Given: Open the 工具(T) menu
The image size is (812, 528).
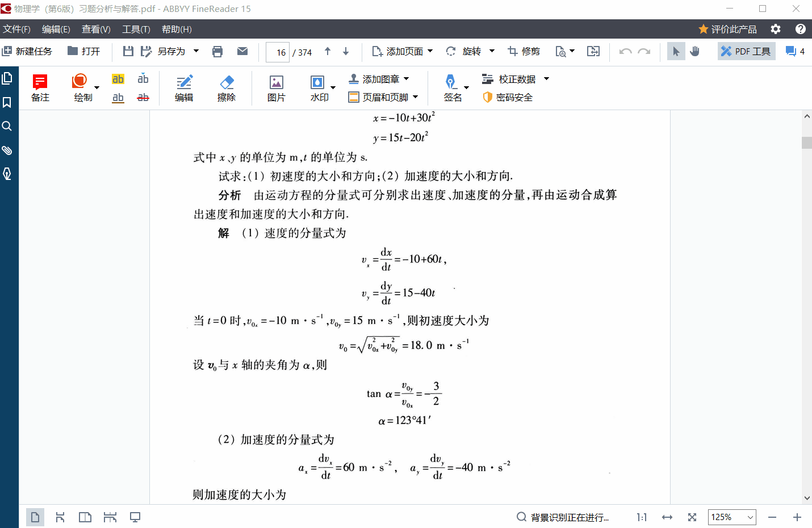Looking at the screenshot, I should coord(136,29).
